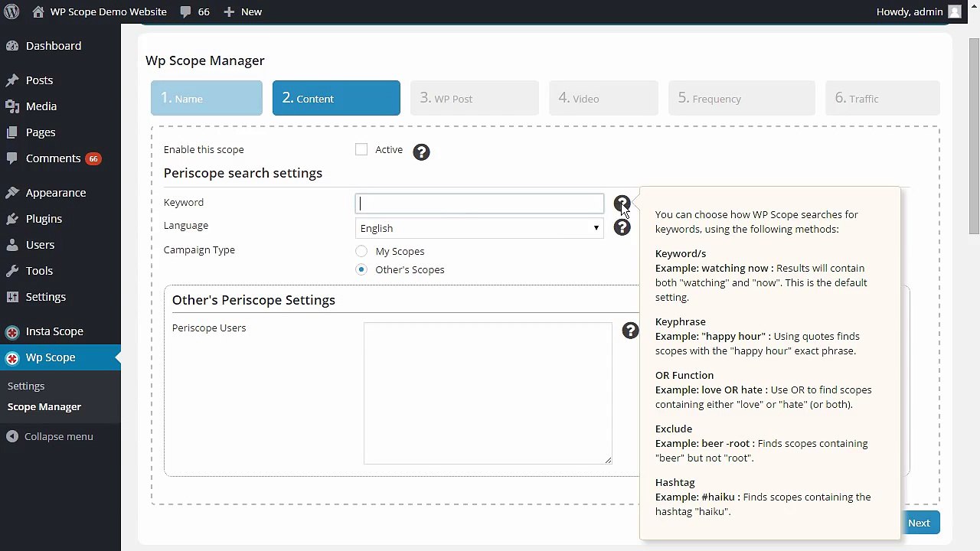Select the My Scopes radio button
This screenshot has width=980, height=551.
pos(361,251)
